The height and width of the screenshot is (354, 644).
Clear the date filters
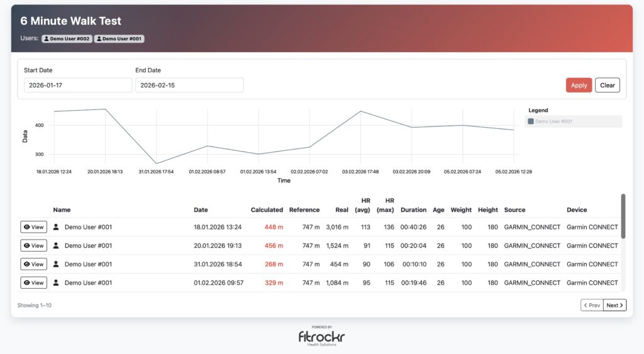pyautogui.click(x=607, y=86)
